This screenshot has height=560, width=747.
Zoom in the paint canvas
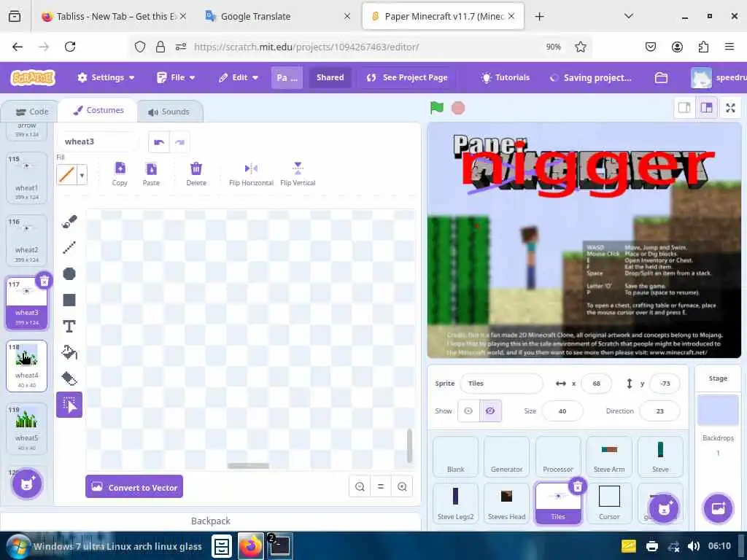tap(402, 486)
